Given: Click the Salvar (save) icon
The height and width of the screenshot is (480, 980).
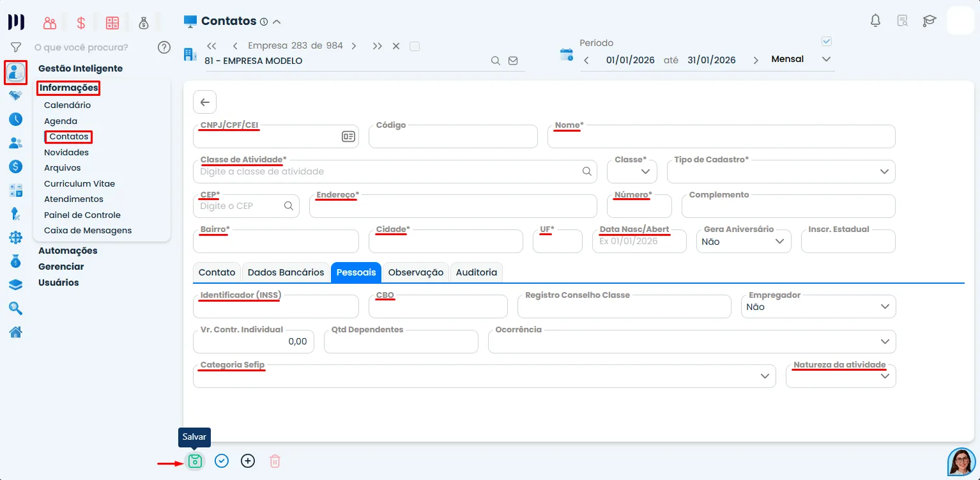Looking at the screenshot, I should click(x=195, y=461).
